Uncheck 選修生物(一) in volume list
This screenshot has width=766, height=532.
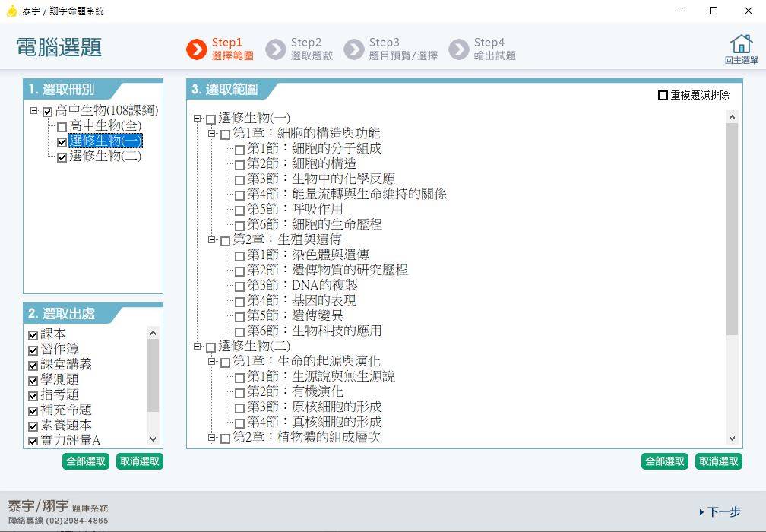click(x=62, y=142)
